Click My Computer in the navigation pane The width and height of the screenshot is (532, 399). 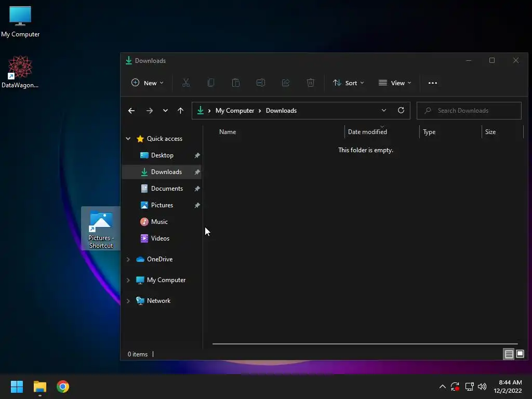tap(166, 280)
